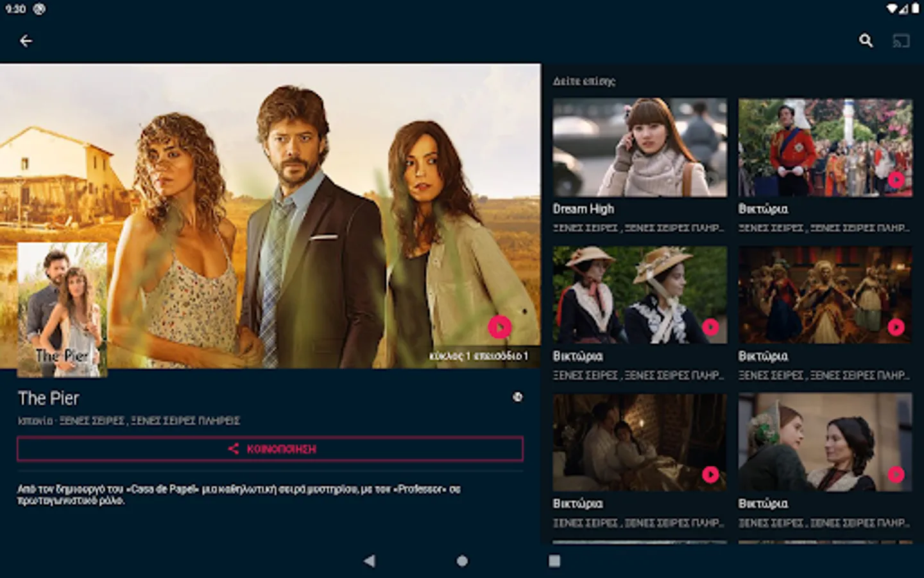Play Βικτώρια episode with two women talking
This screenshot has width=924, height=578.
896,474
